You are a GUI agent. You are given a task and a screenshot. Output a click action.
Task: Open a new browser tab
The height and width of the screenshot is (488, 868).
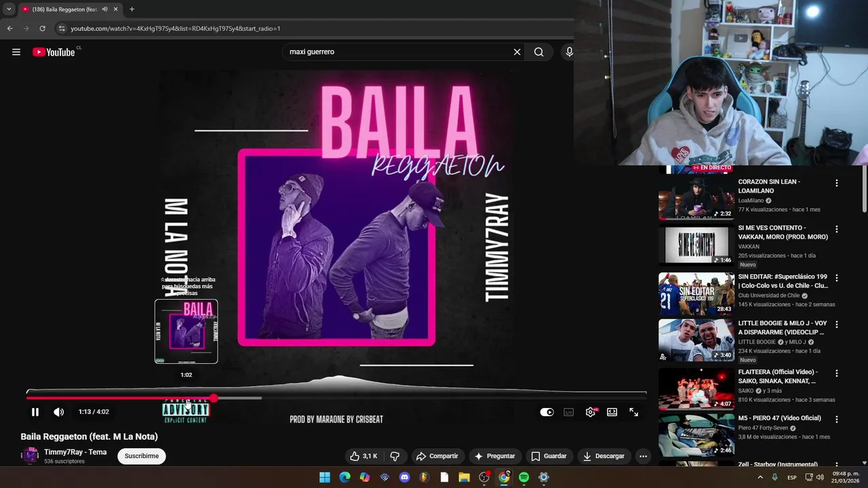pyautogui.click(x=132, y=9)
